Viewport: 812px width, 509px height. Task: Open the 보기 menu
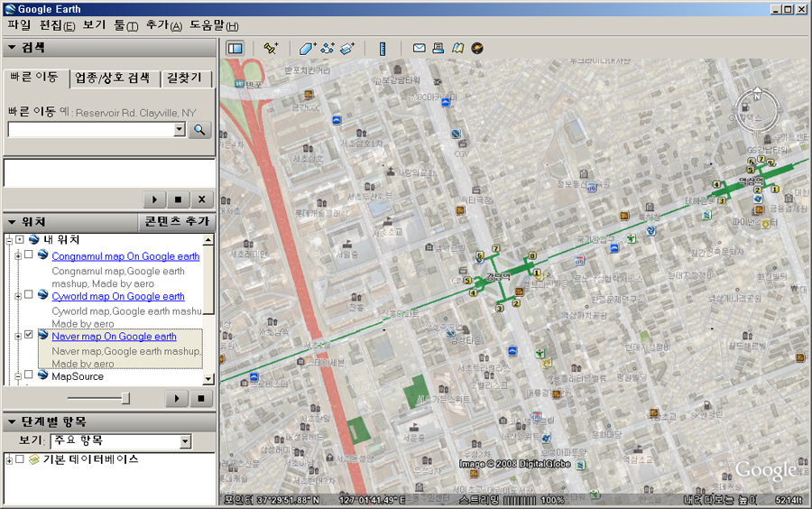pos(94,25)
